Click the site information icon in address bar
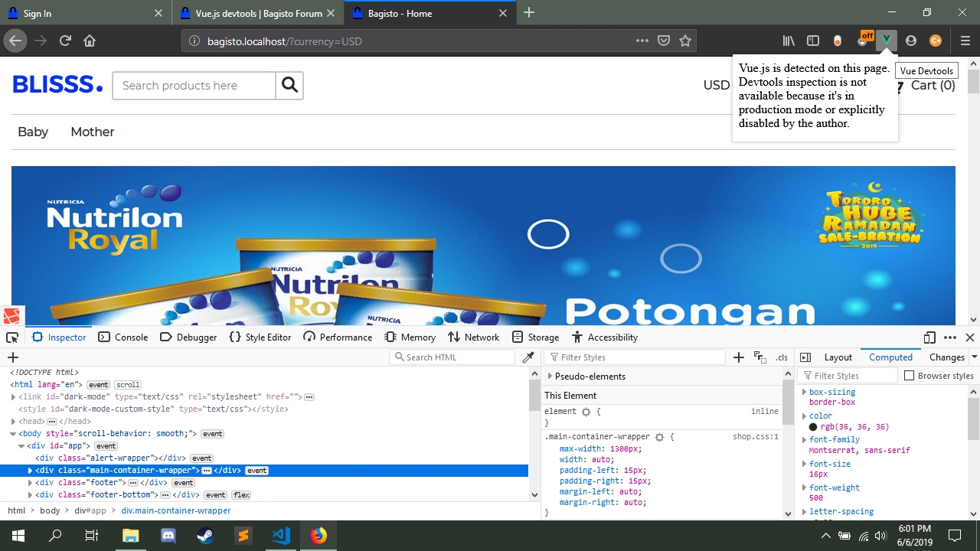 point(194,41)
